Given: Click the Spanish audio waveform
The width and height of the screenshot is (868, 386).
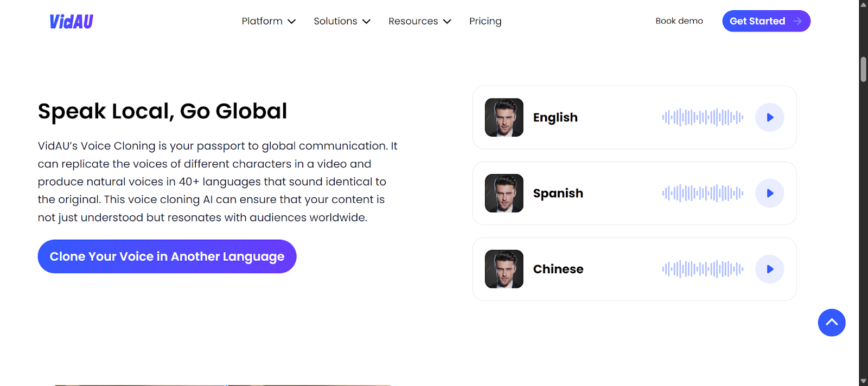Looking at the screenshot, I should click(703, 193).
